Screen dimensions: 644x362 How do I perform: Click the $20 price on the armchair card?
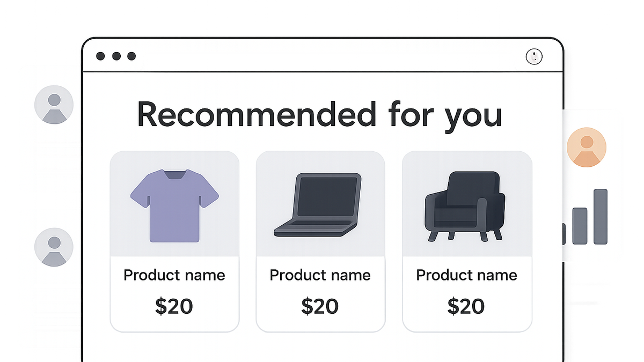point(466,306)
